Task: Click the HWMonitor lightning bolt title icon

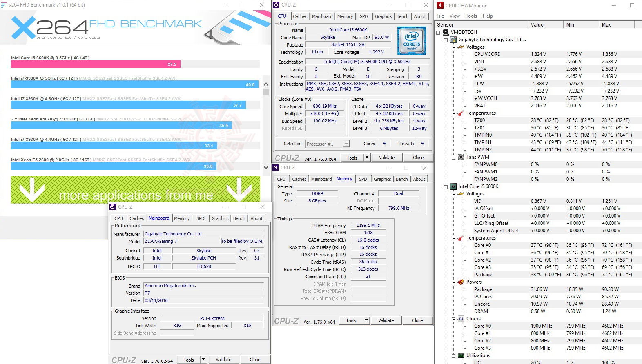Action: click(440, 5)
